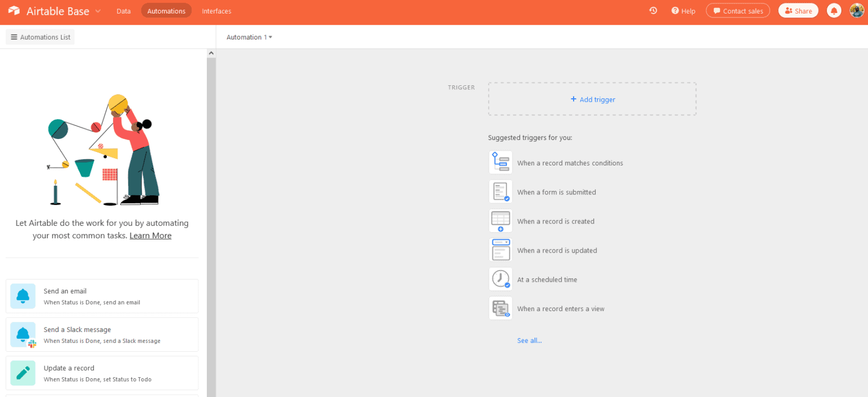This screenshot has height=397, width=868.
Task: Choose the 'When a record is created' trigger icon
Action: pyautogui.click(x=501, y=221)
